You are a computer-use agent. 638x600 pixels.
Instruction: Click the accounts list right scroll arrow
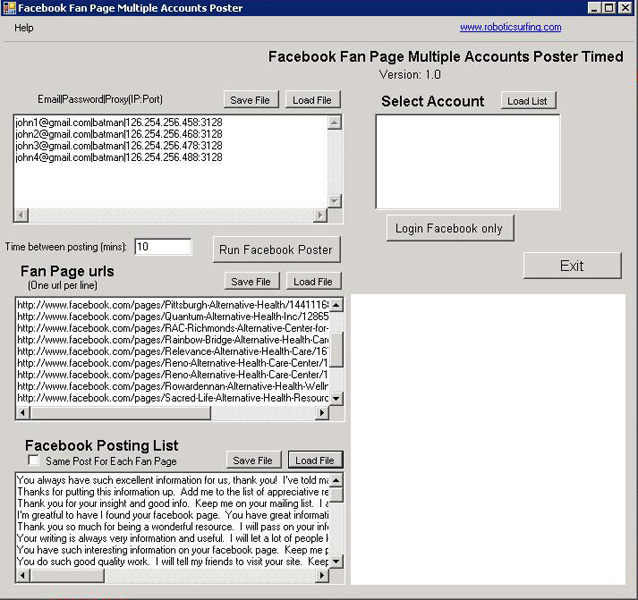pyautogui.click(x=320, y=214)
